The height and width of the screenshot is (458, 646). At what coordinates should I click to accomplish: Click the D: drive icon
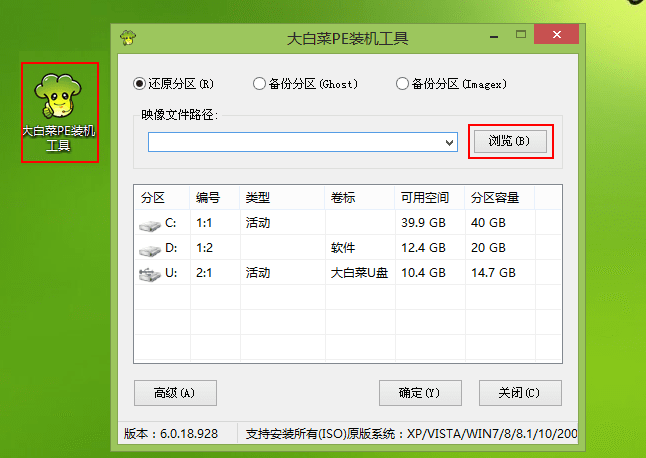click(x=150, y=250)
